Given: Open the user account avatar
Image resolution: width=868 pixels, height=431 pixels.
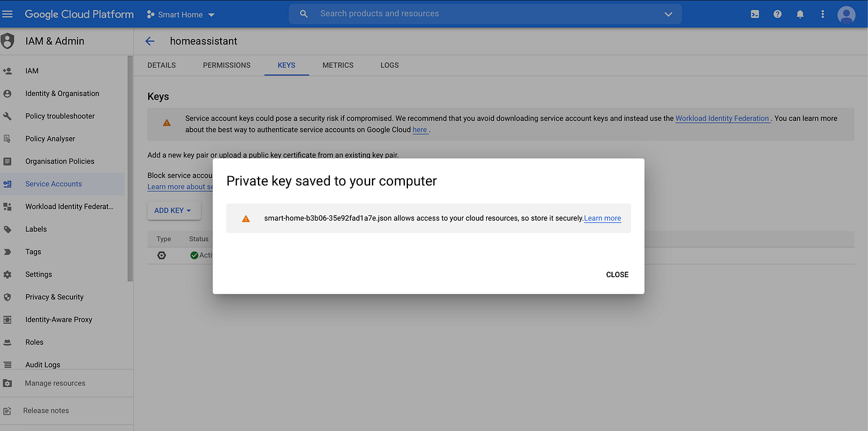Looking at the screenshot, I should click(x=846, y=14).
